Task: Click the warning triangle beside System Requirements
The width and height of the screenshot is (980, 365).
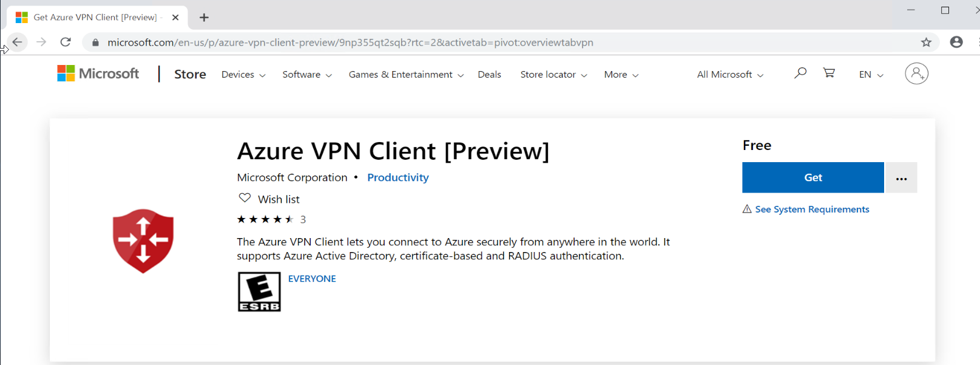Action: pyautogui.click(x=747, y=209)
